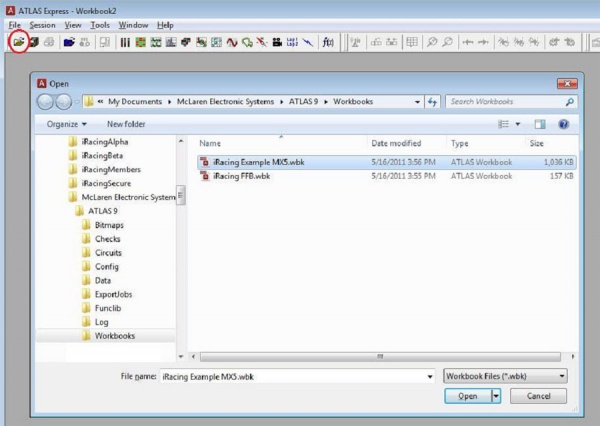The width and height of the screenshot is (600, 426).
Task: Click the help icon in the Open dialog
Action: [563, 124]
